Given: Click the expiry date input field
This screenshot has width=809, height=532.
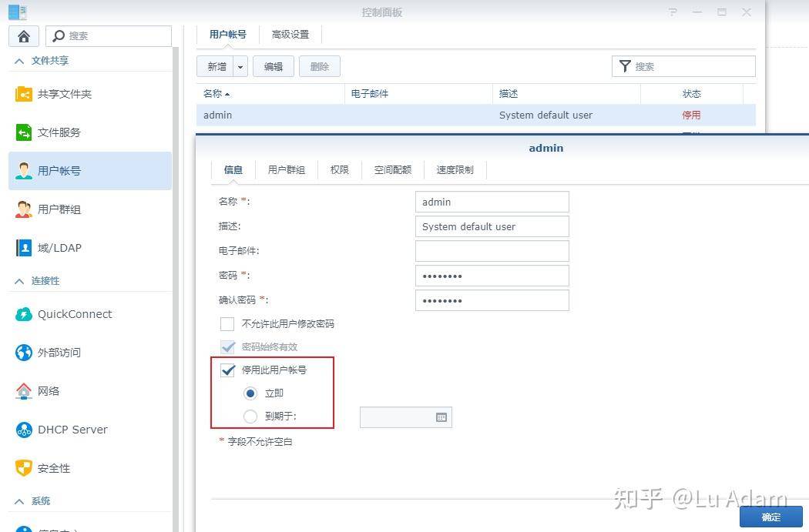Looking at the screenshot, I should (x=406, y=417).
